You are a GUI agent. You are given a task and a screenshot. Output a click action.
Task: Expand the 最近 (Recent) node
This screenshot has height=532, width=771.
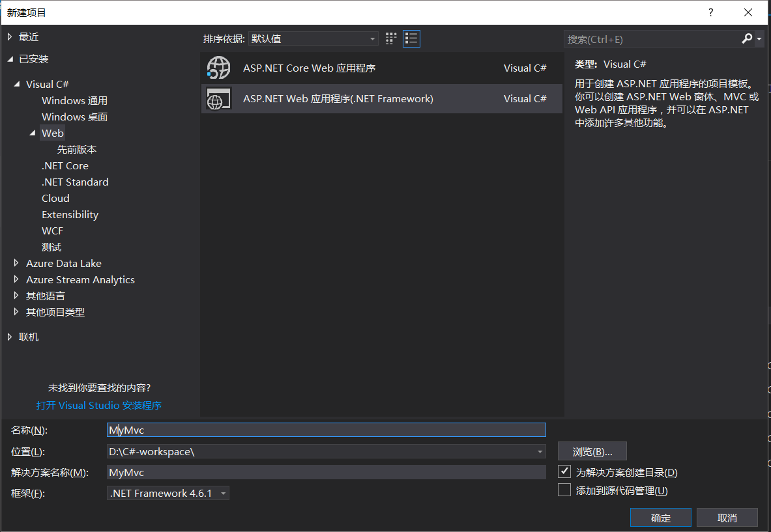(x=10, y=37)
